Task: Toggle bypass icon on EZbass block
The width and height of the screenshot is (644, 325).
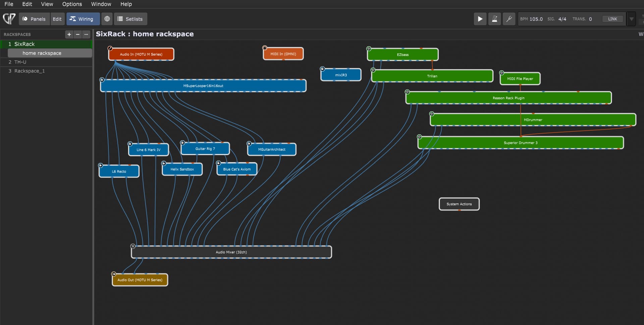Action: click(369, 49)
